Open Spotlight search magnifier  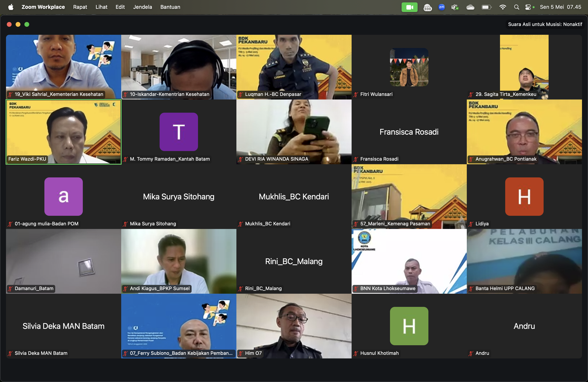tap(516, 7)
